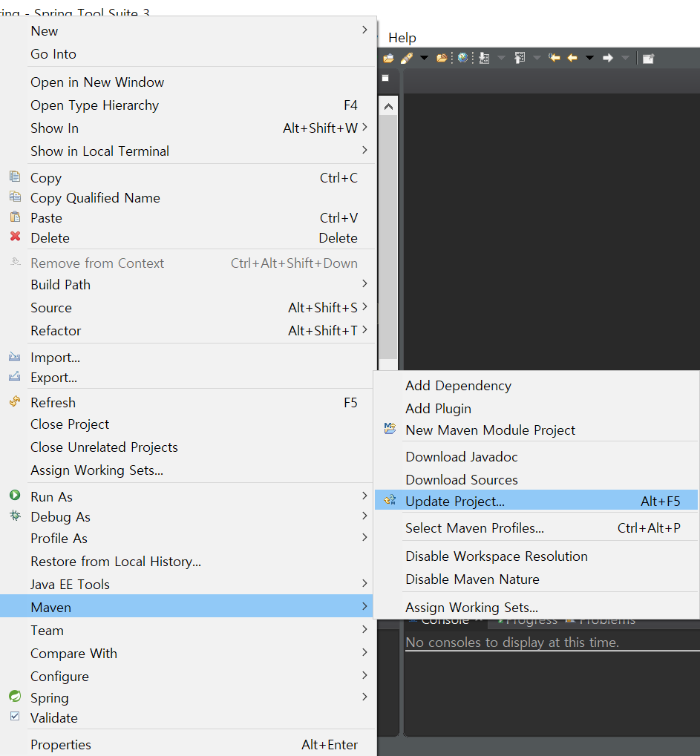Expand the Show In submenu
This screenshot has height=756, width=700.
188,128
